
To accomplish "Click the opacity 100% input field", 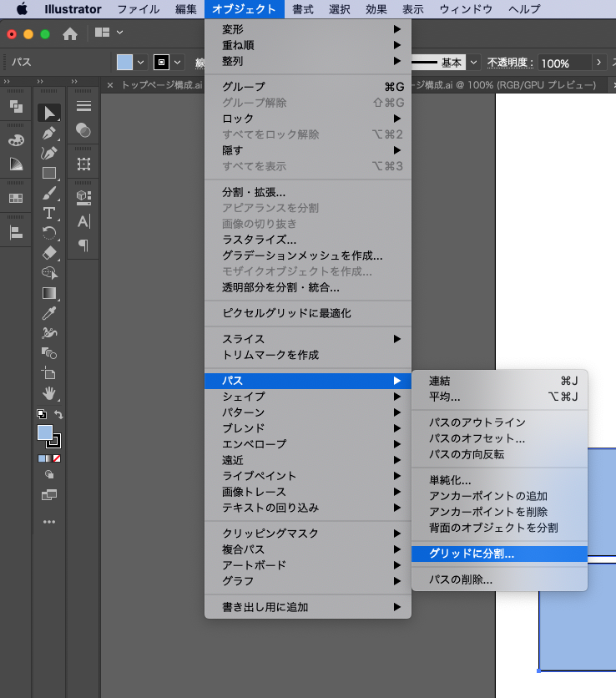I will click(565, 63).
